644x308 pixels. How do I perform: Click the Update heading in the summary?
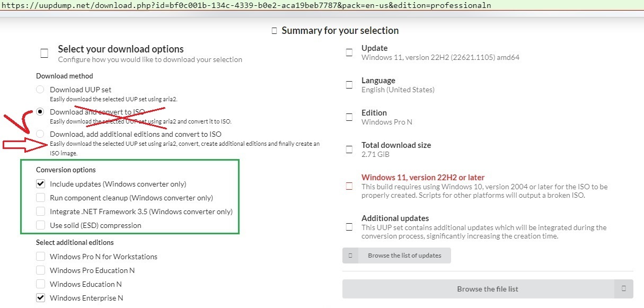(x=375, y=48)
